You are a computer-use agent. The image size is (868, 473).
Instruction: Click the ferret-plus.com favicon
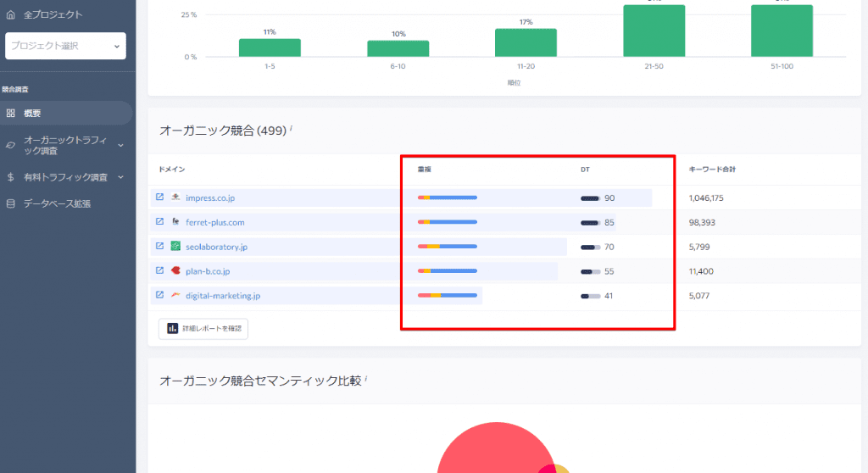pyautogui.click(x=175, y=221)
